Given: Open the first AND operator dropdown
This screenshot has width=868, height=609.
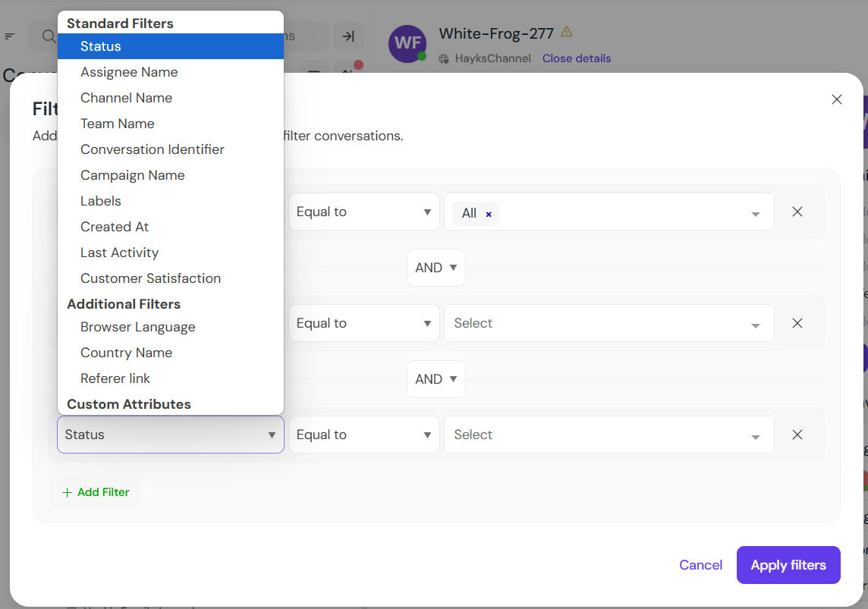Looking at the screenshot, I should point(436,268).
